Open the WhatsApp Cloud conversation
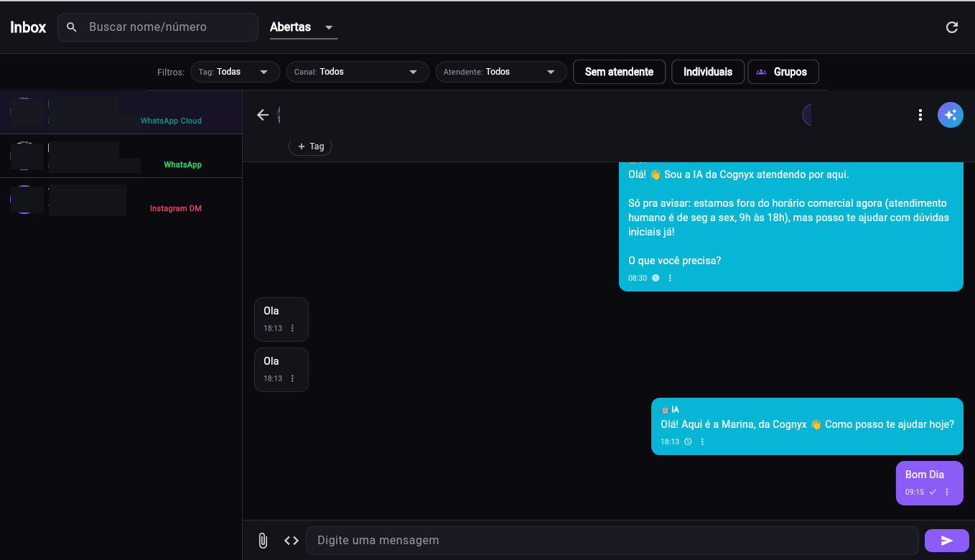The image size is (975, 560). pyautogui.click(x=121, y=113)
